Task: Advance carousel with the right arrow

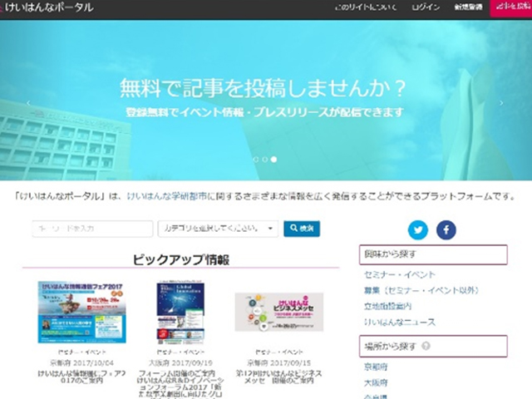Action: 501,103
